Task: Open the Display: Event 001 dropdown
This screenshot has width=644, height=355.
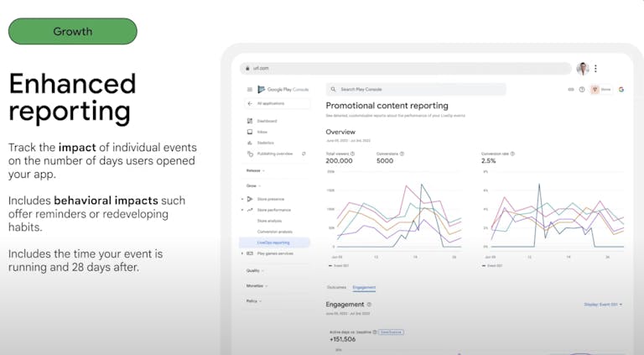Action: coord(603,305)
